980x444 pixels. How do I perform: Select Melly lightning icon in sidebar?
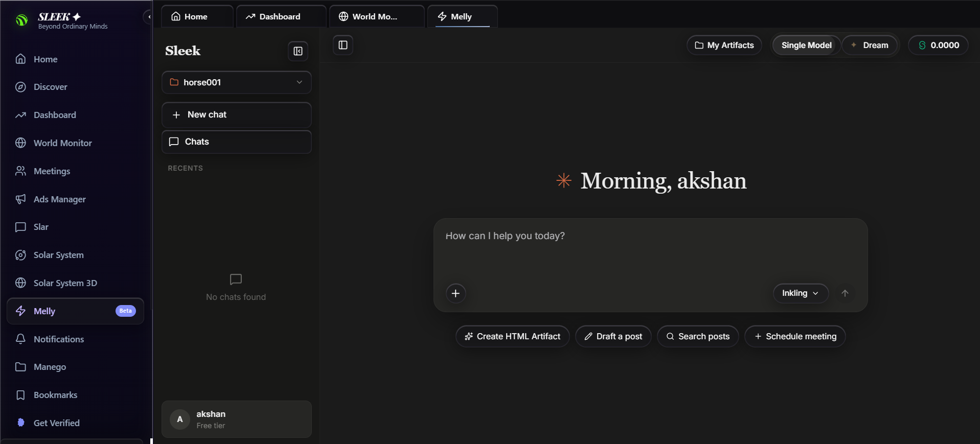click(20, 311)
